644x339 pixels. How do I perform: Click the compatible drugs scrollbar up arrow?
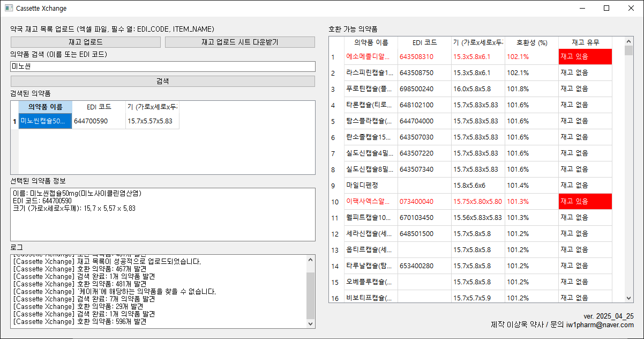tap(629, 41)
